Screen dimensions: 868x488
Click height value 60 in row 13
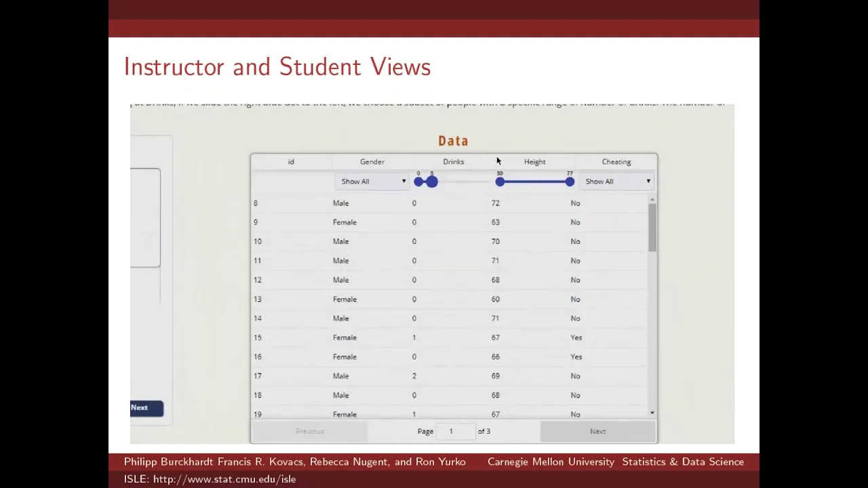(496, 299)
